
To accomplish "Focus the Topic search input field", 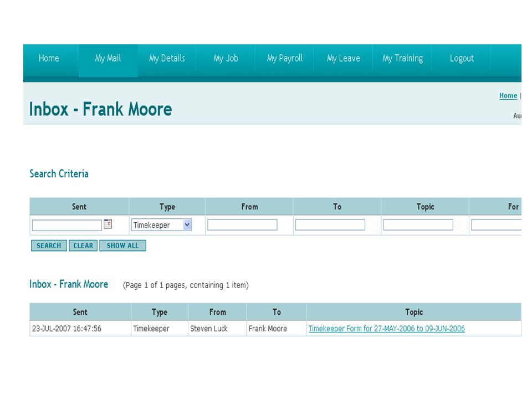I will click(418, 224).
